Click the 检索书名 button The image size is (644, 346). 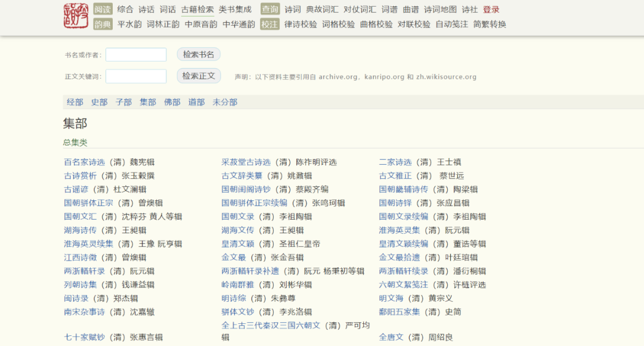[x=199, y=54]
